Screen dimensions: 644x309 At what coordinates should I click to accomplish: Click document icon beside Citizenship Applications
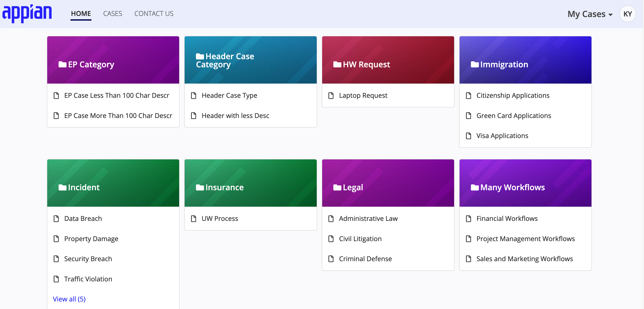click(x=468, y=95)
